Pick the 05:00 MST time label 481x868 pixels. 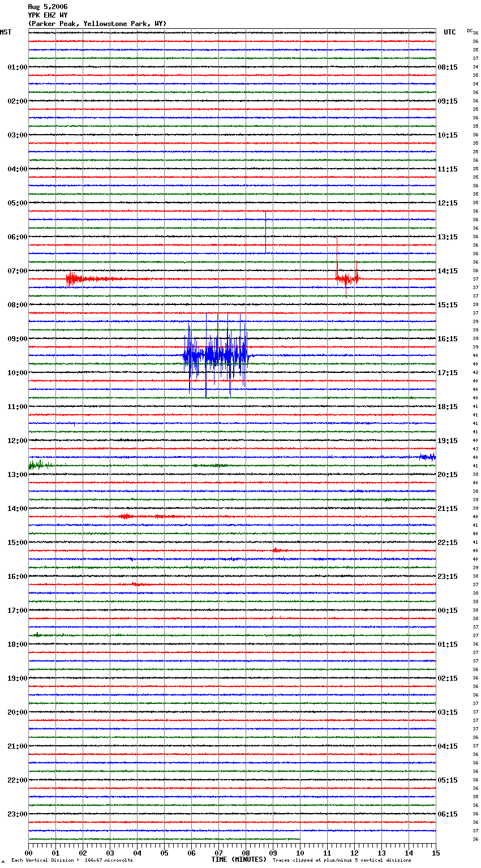pyautogui.click(x=17, y=203)
